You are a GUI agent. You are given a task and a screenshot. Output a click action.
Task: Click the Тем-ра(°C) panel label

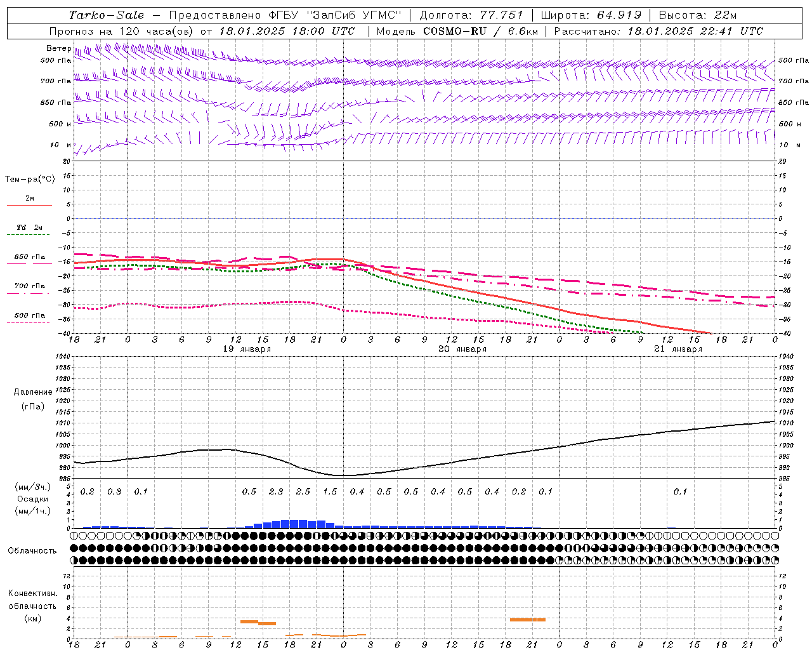[x=30, y=180]
